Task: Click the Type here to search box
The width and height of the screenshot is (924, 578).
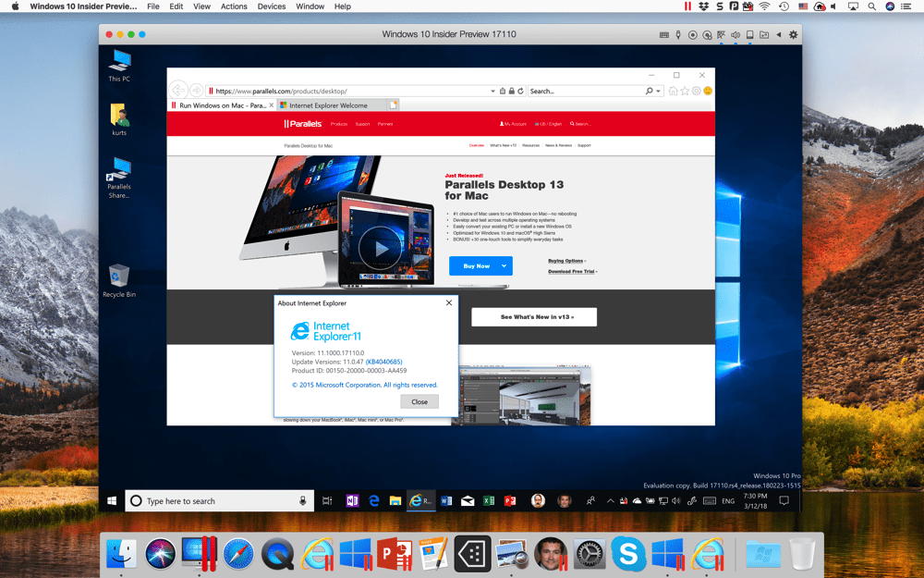Action: point(219,500)
